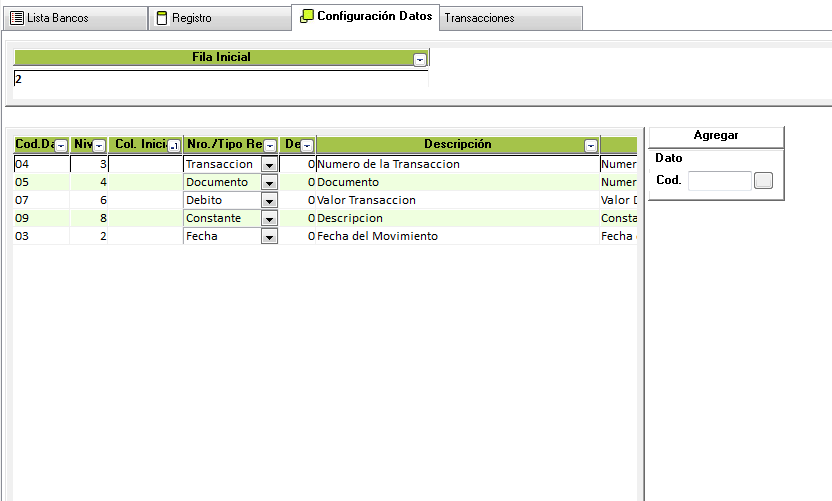Select the cell with code 07
Image resolution: width=832 pixels, height=501 pixels.
point(41,200)
